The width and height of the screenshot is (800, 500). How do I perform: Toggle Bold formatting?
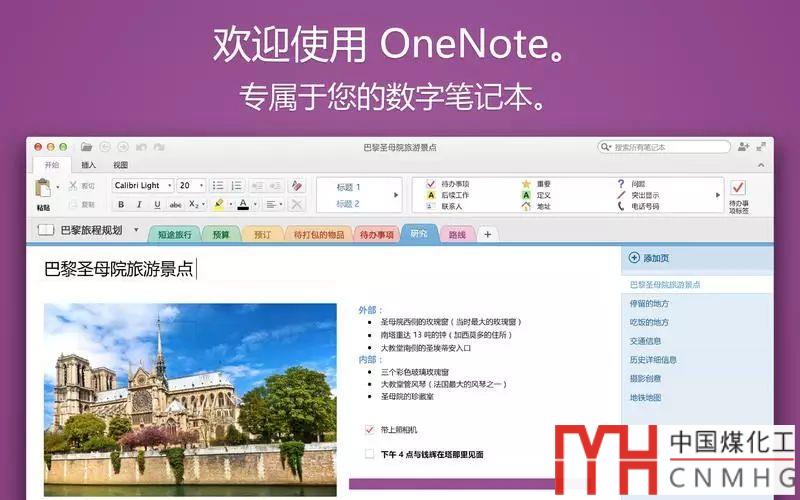[121, 204]
